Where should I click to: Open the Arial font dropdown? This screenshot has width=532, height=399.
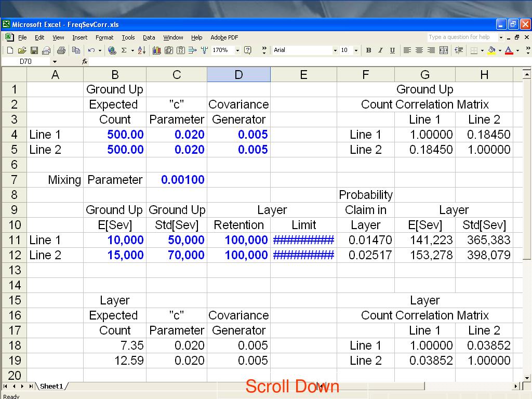[335, 50]
